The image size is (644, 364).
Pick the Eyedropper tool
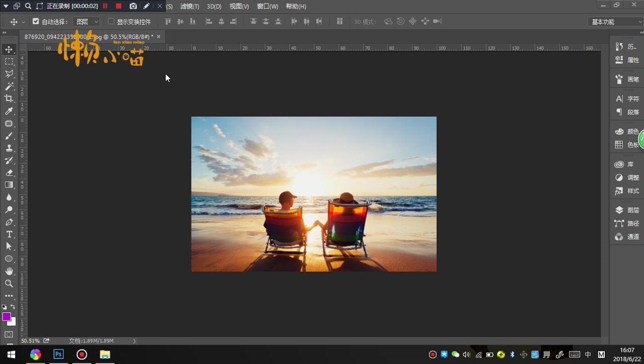[9, 111]
